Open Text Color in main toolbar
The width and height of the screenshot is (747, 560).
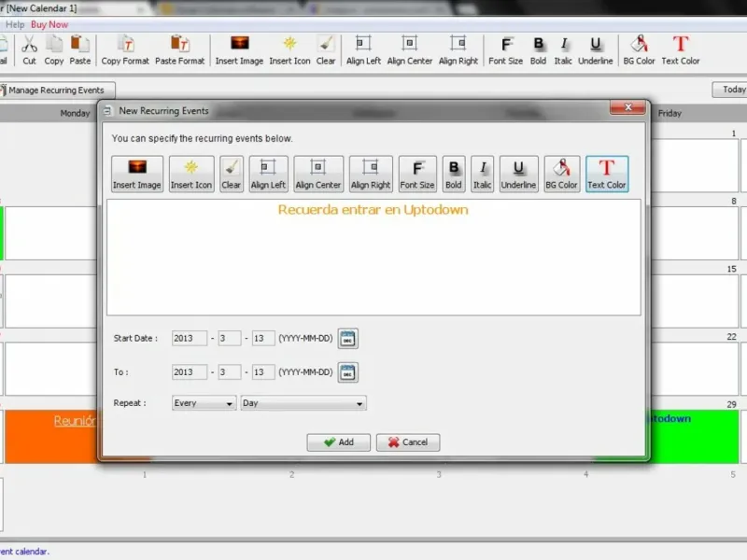click(681, 50)
